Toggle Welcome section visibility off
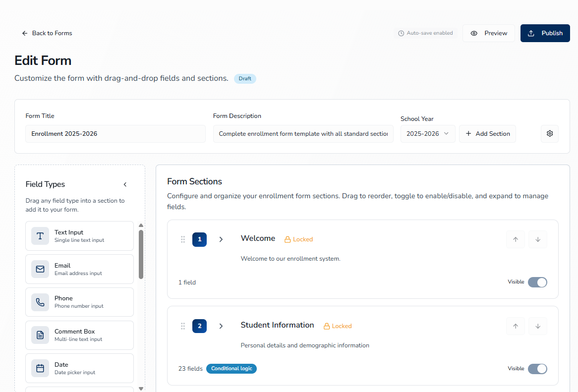 pyautogui.click(x=537, y=282)
